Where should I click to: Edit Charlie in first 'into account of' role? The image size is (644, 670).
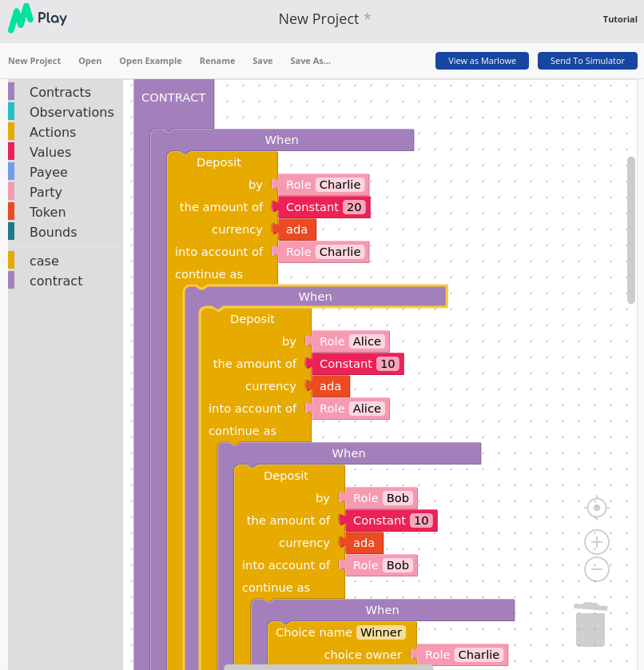point(340,252)
